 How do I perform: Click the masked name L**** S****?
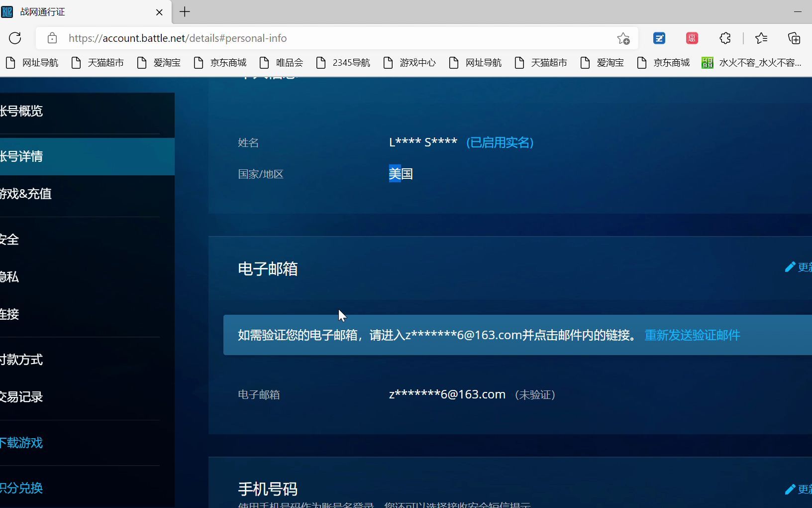coord(423,142)
